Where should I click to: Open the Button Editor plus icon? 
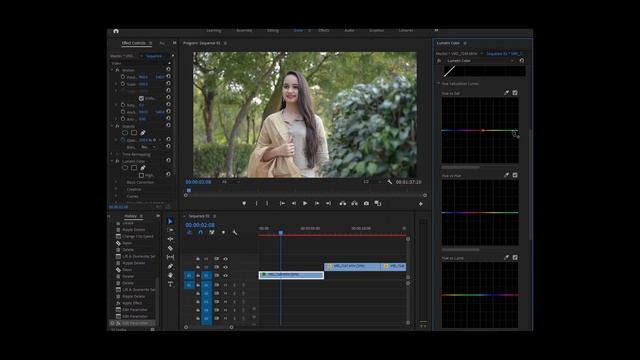tap(421, 204)
